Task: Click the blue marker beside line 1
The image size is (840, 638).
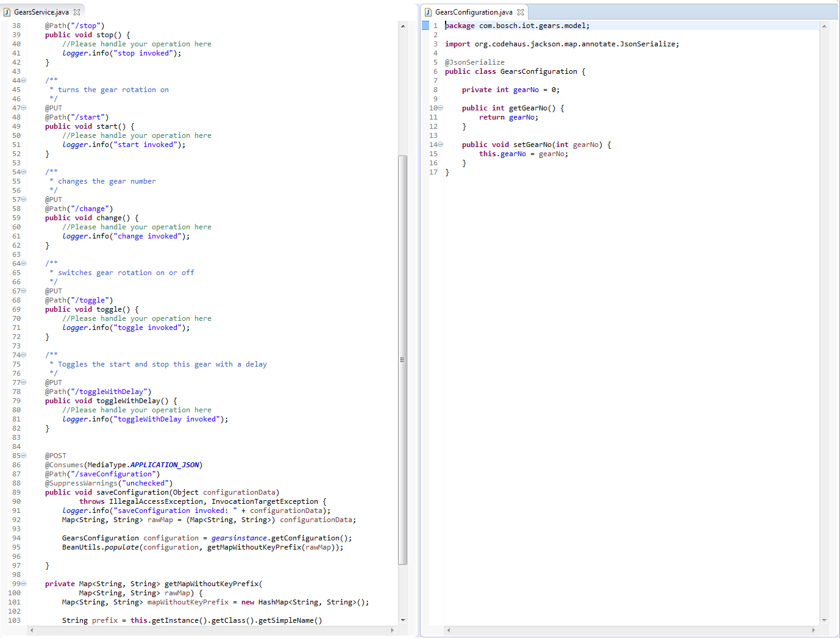Action: 425,26
